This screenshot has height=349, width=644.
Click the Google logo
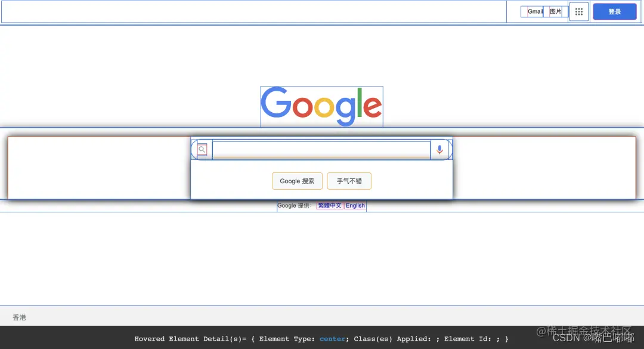pos(321,106)
